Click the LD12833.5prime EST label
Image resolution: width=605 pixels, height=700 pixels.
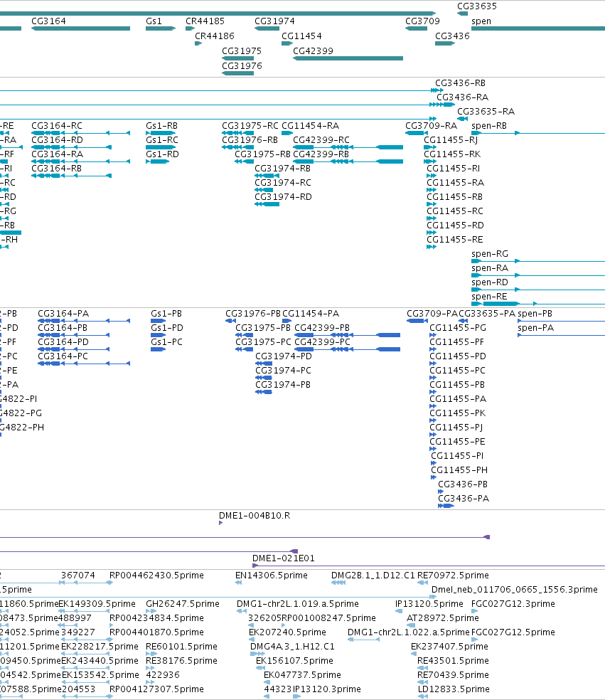tap(454, 689)
